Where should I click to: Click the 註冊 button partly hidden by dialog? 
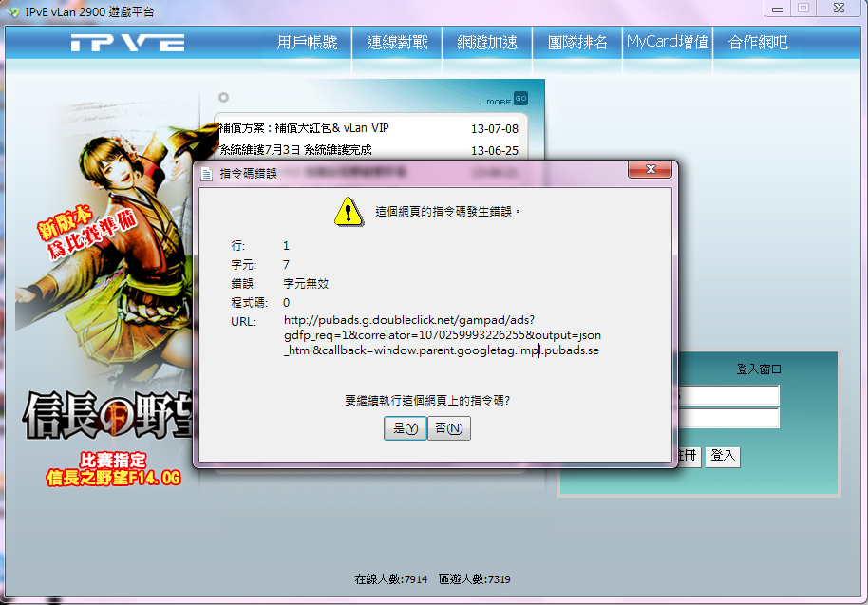689,456
